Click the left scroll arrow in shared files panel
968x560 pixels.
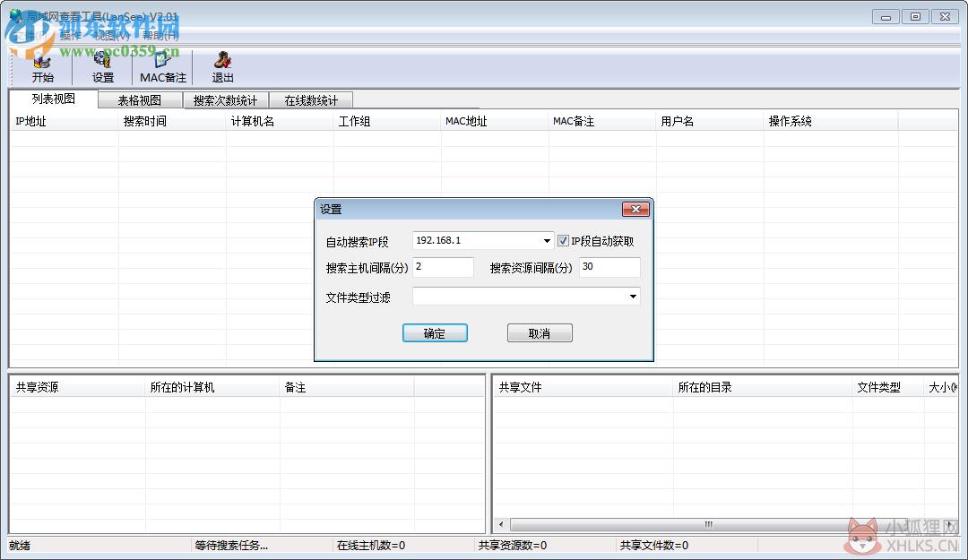point(501,525)
